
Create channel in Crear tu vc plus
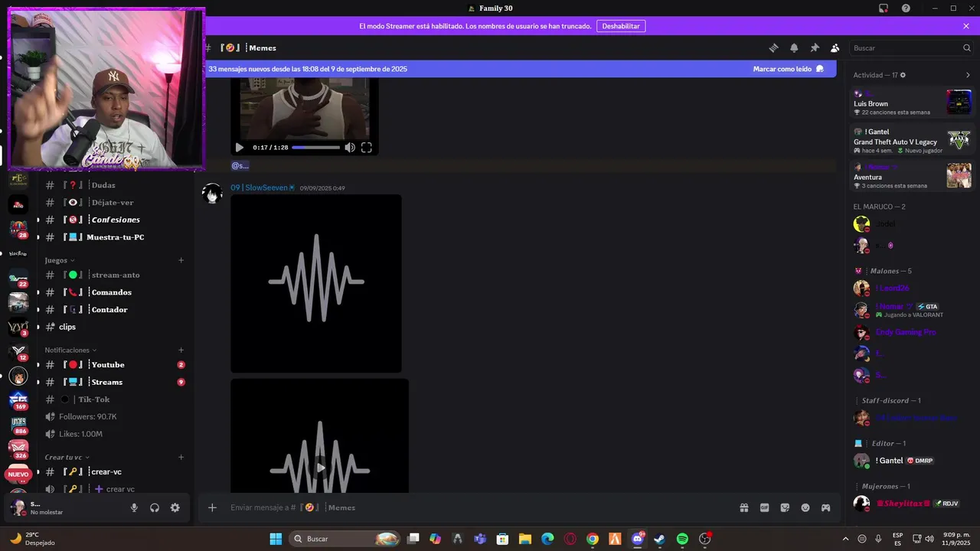181,457
